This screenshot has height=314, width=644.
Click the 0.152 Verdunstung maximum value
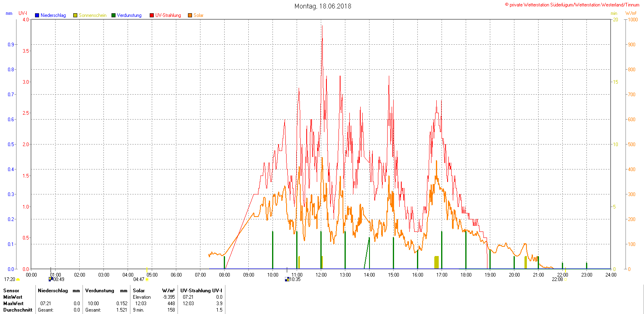[122, 304]
